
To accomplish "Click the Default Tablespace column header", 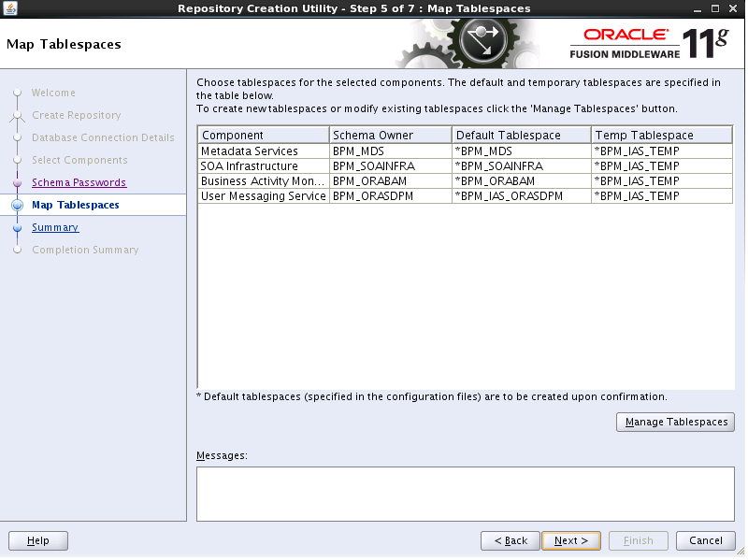I will pos(523,136).
